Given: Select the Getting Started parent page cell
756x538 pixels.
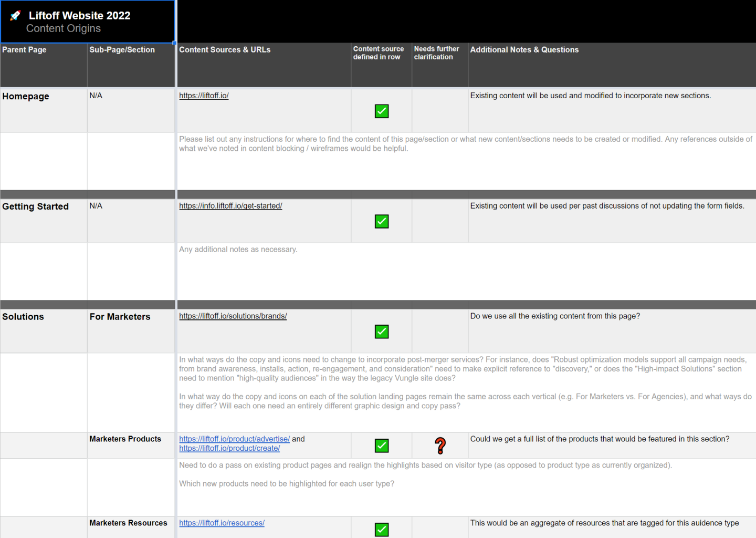Looking at the screenshot, I should 44,221.
